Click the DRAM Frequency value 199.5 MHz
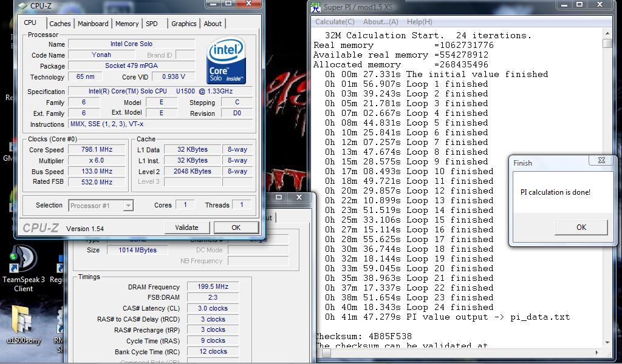This screenshot has height=364, width=622. (213, 286)
